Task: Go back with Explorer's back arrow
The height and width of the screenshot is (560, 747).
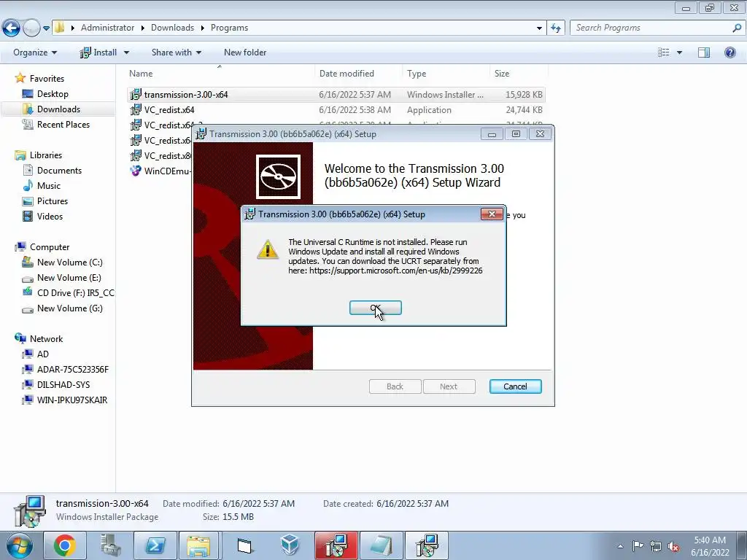Action: tap(12, 28)
